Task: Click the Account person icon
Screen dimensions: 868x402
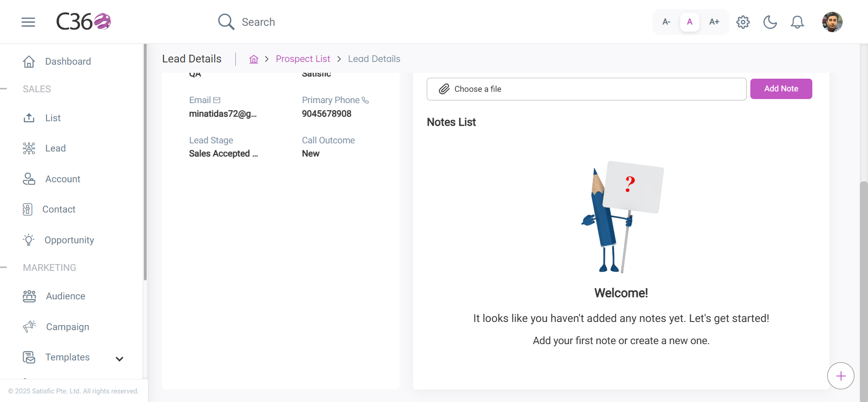Action: [x=29, y=179]
